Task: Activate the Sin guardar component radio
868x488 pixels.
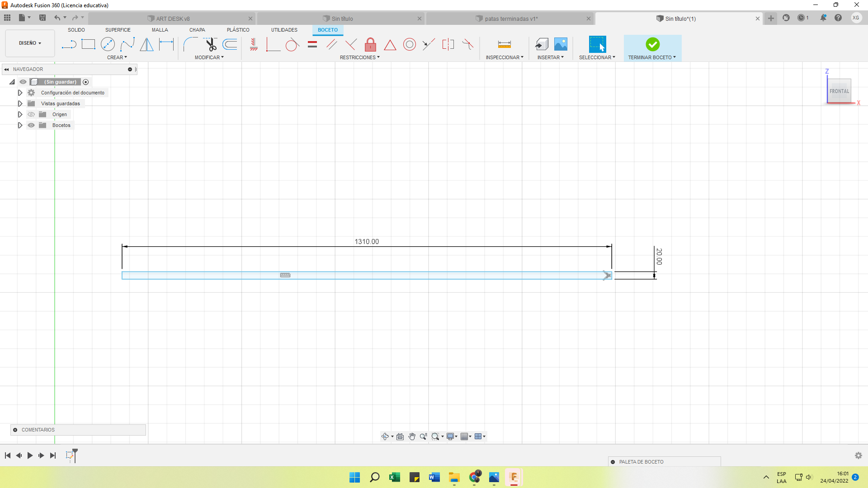Action: (86, 82)
